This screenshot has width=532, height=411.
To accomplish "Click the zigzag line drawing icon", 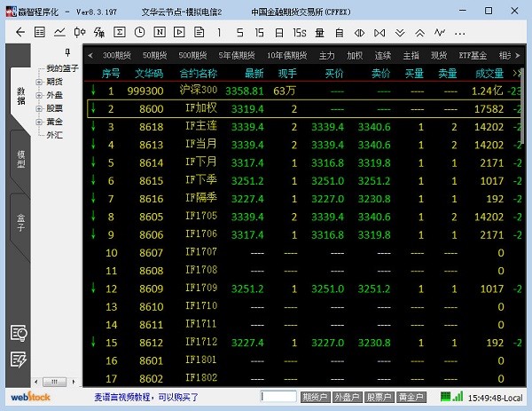I will [x=440, y=33].
